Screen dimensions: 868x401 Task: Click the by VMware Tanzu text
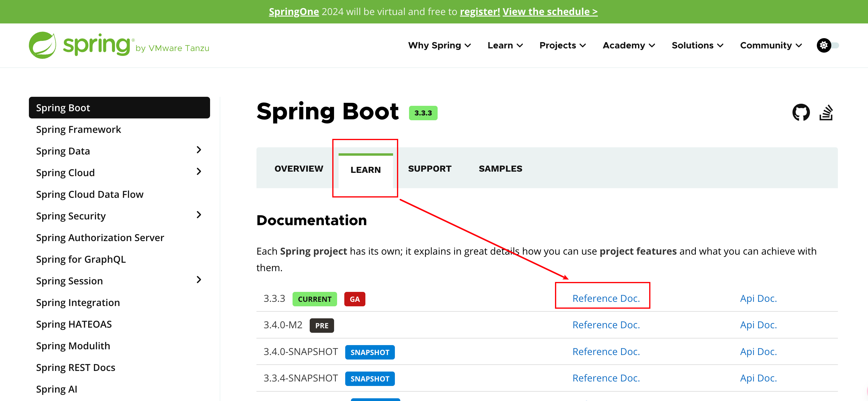[172, 48]
